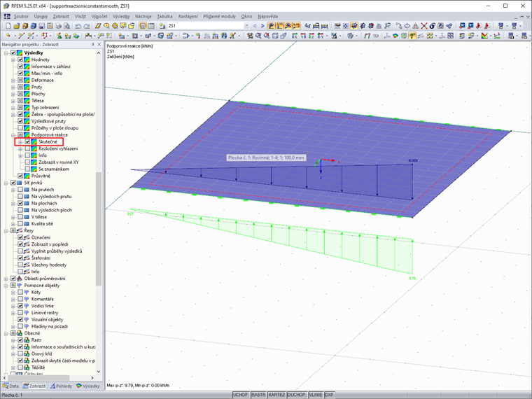Open the Výpočet menu

coord(99,16)
